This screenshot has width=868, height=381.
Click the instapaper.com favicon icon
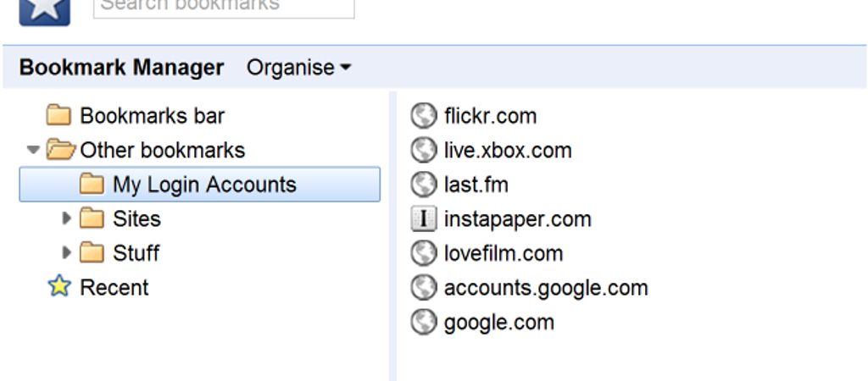(x=424, y=219)
